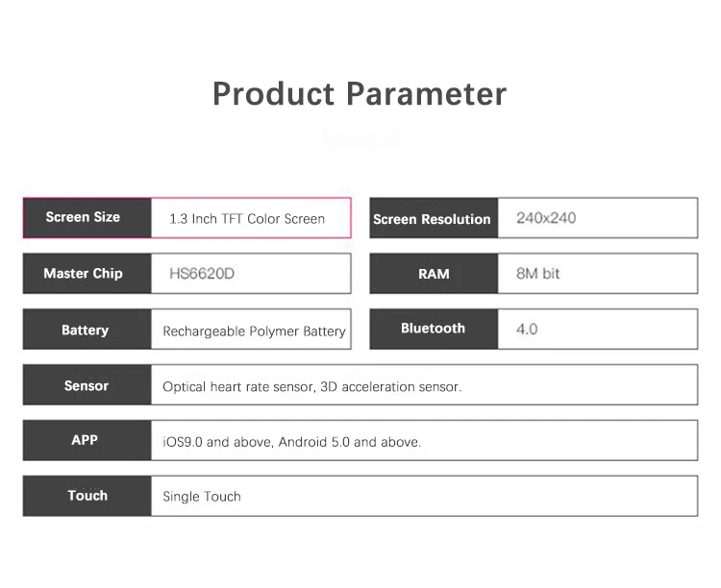Click the 240x240 resolution value
Screen dimensions: 721x588
546,218
